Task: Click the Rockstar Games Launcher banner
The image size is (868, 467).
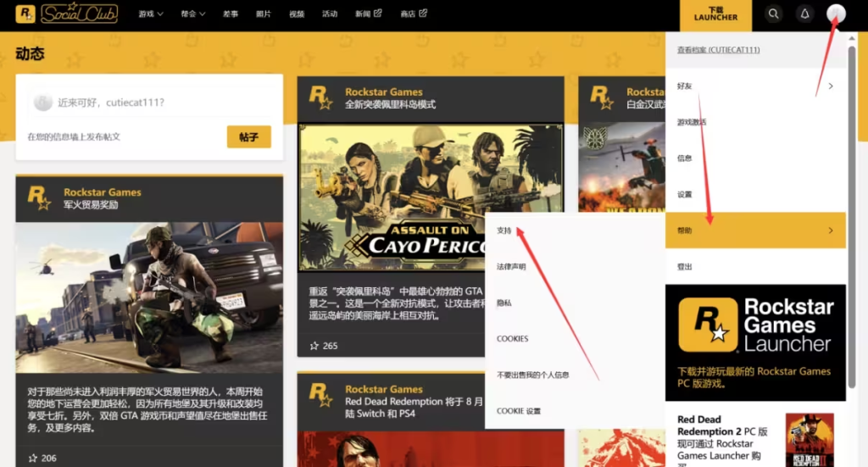Action: [755, 342]
